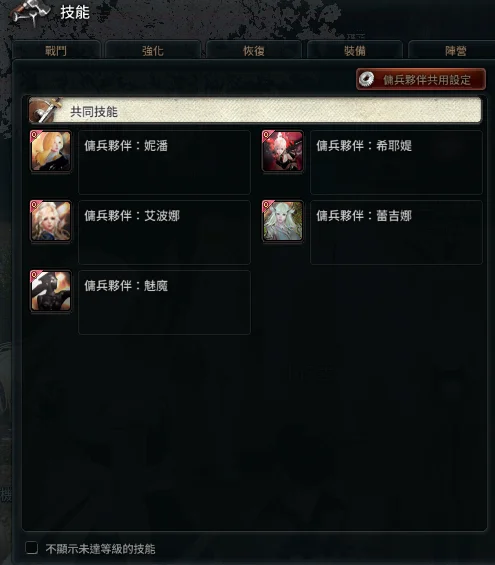Toggle 不顯示未達等級的技能 checkbox
Viewport: 495px width, 565px height.
pos(32,548)
